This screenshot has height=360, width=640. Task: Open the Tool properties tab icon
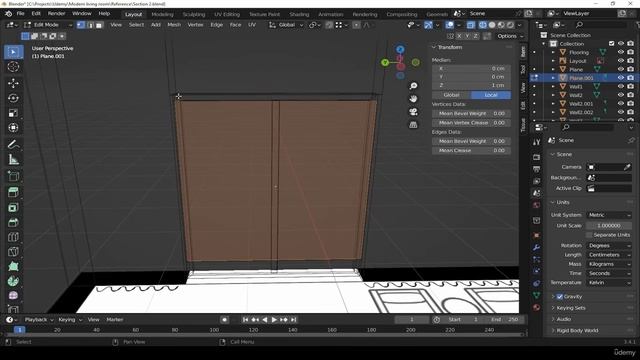pos(536,142)
